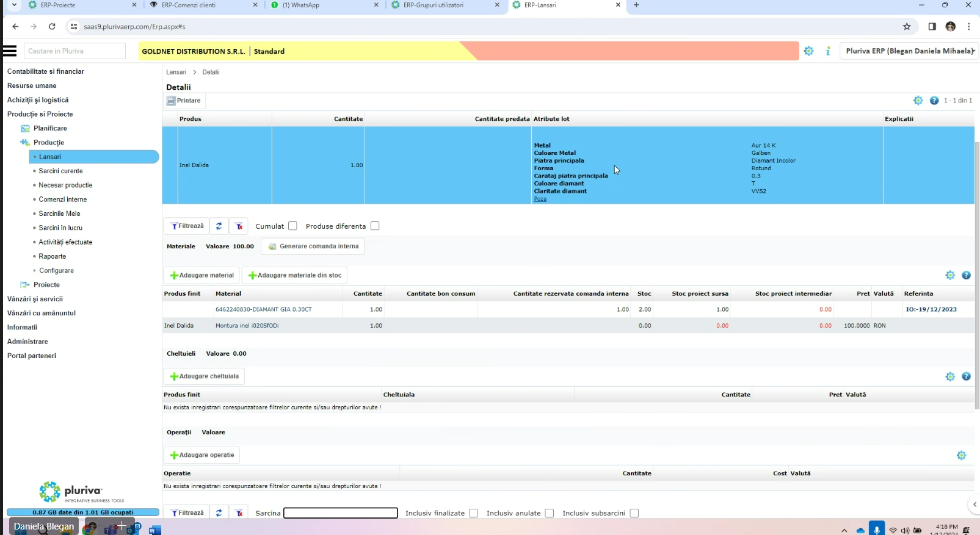Click the Generare comanda interna button
The image size is (980, 535).
313,246
